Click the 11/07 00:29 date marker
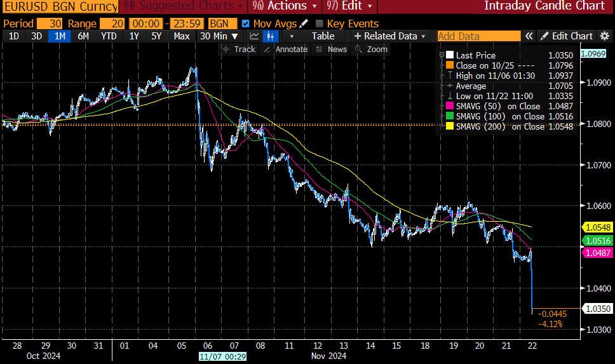 (222, 356)
